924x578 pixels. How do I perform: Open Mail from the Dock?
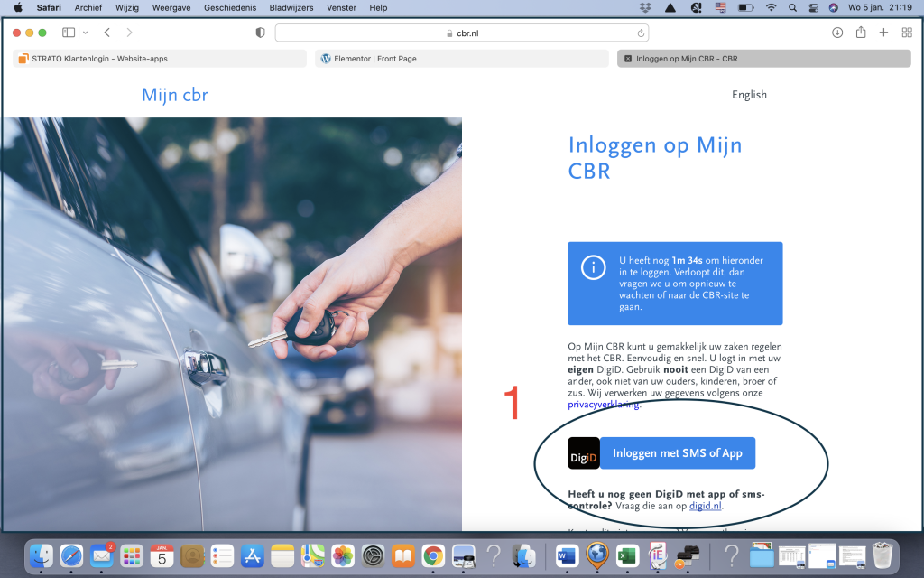(x=101, y=555)
